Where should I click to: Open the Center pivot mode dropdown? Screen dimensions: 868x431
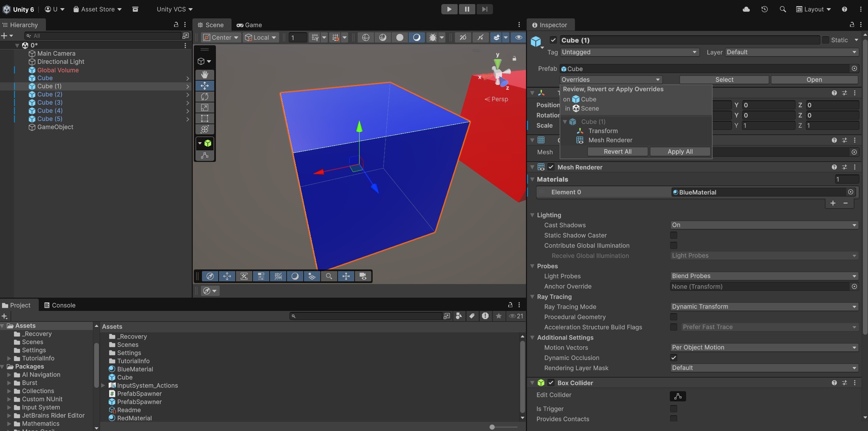221,37
